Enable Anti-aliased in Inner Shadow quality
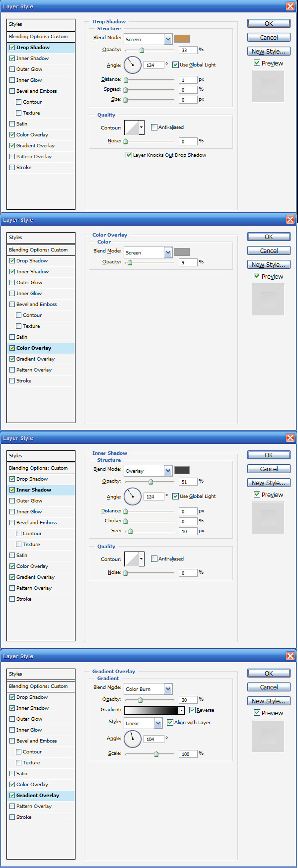The image size is (298, 868). pyautogui.click(x=154, y=559)
